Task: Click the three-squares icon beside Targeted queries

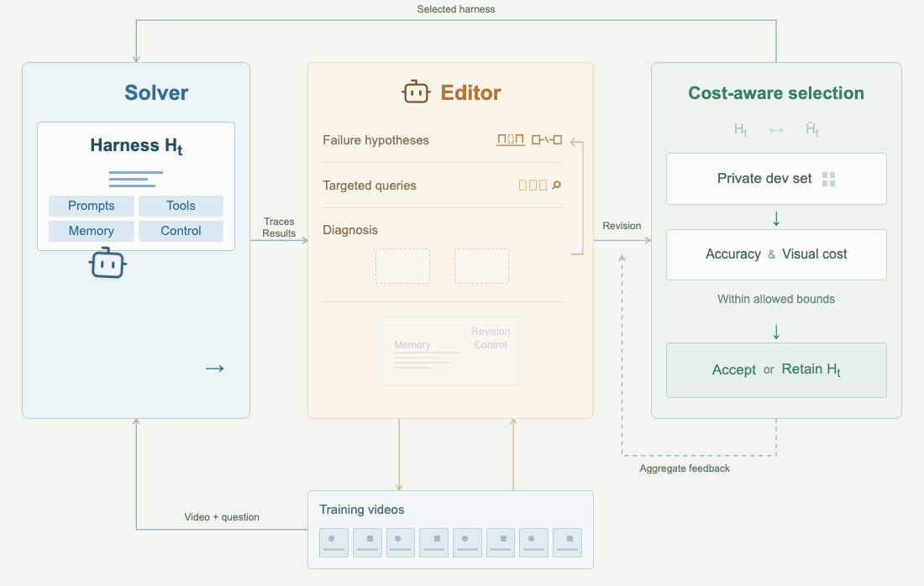Action: click(533, 186)
